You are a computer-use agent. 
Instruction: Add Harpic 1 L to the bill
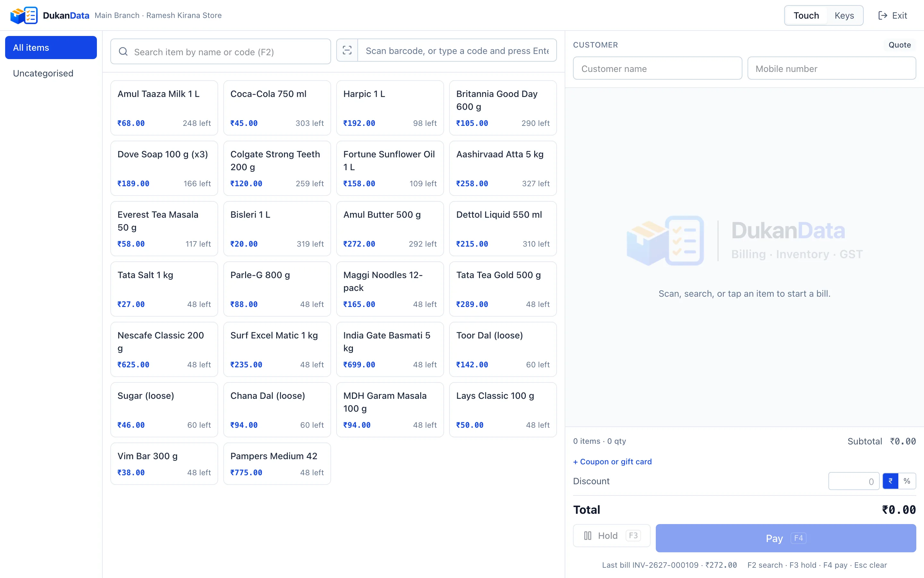tap(390, 108)
